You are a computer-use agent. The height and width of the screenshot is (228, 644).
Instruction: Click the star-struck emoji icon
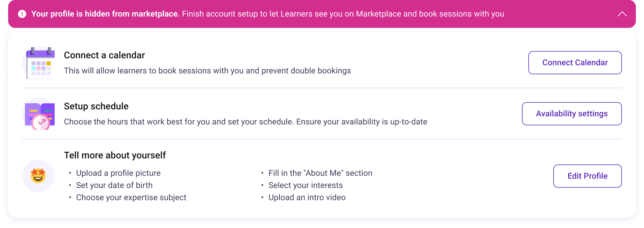click(38, 176)
